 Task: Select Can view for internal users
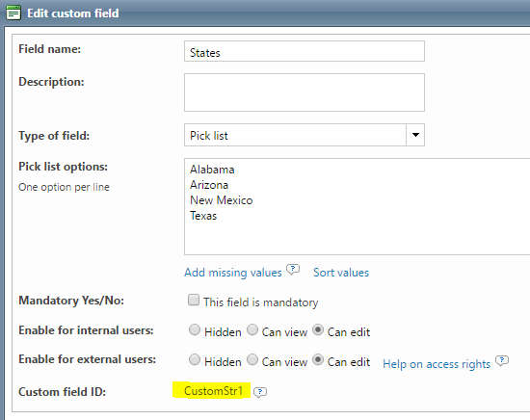pos(252,329)
